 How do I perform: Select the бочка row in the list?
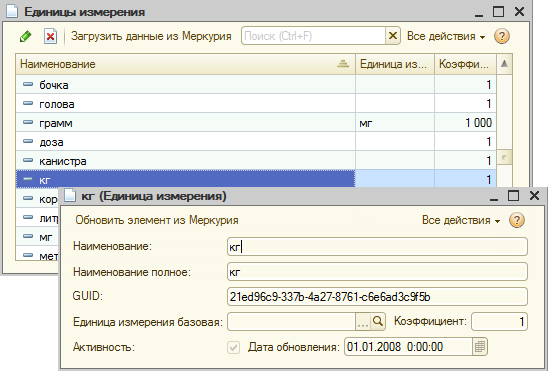(255, 85)
